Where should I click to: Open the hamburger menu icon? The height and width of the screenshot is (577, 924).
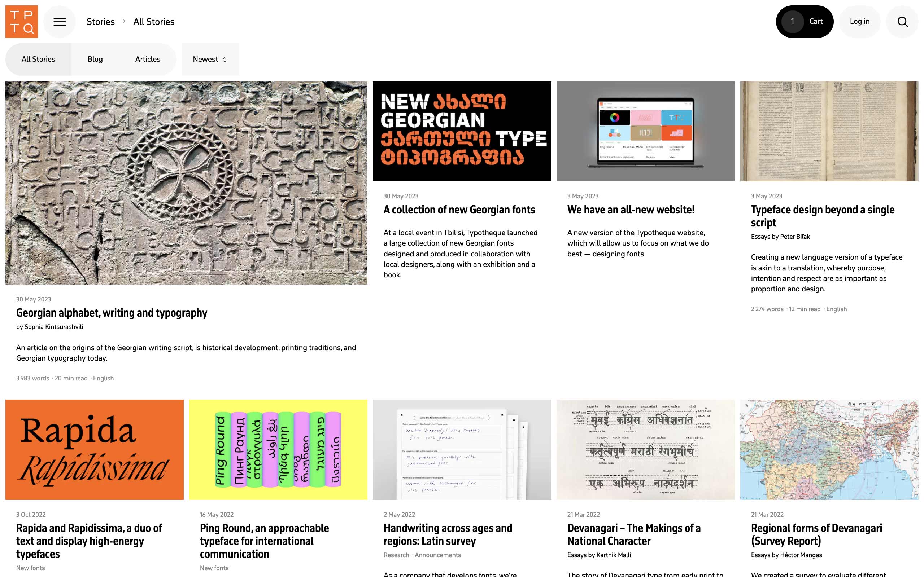pos(59,21)
